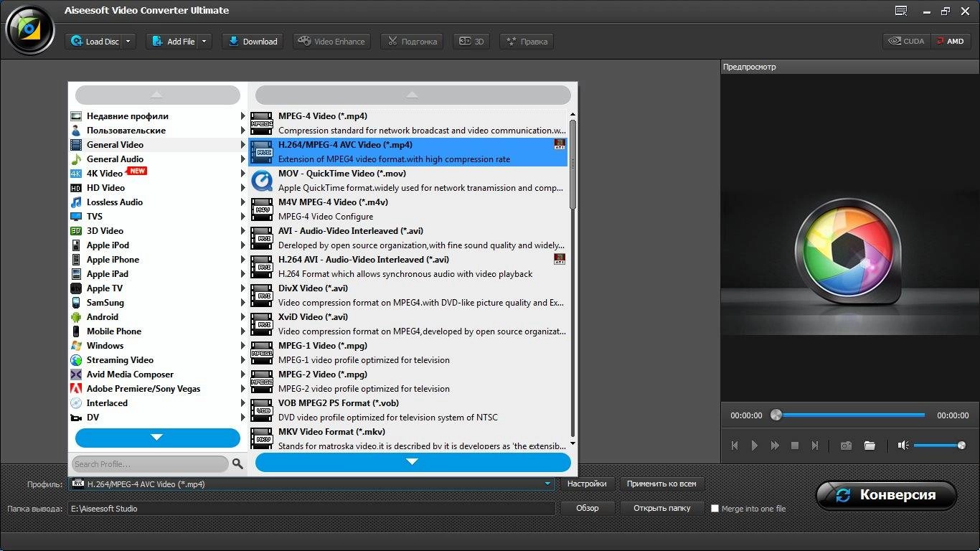Screen dimensions: 980x551
Task: Click the Apple iPad icon
Action: pyautogui.click(x=76, y=274)
